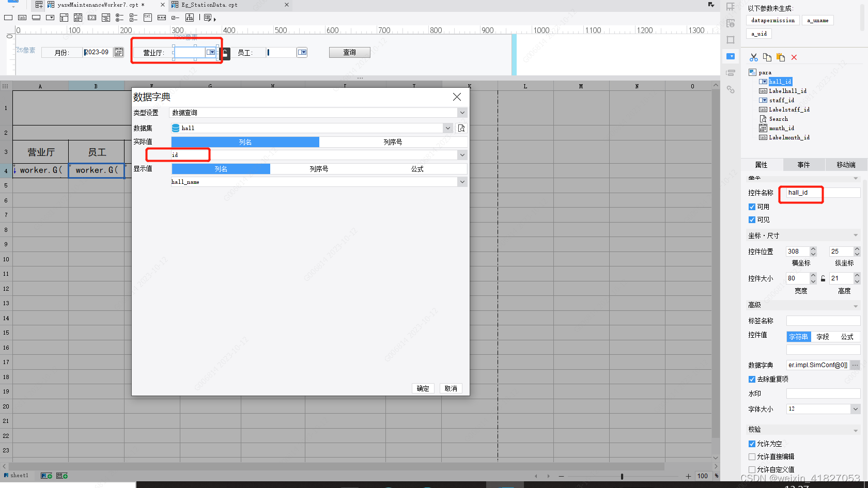Preview the hall dataset icon in dialog
The width and height of the screenshot is (868, 488).
[x=461, y=128]
